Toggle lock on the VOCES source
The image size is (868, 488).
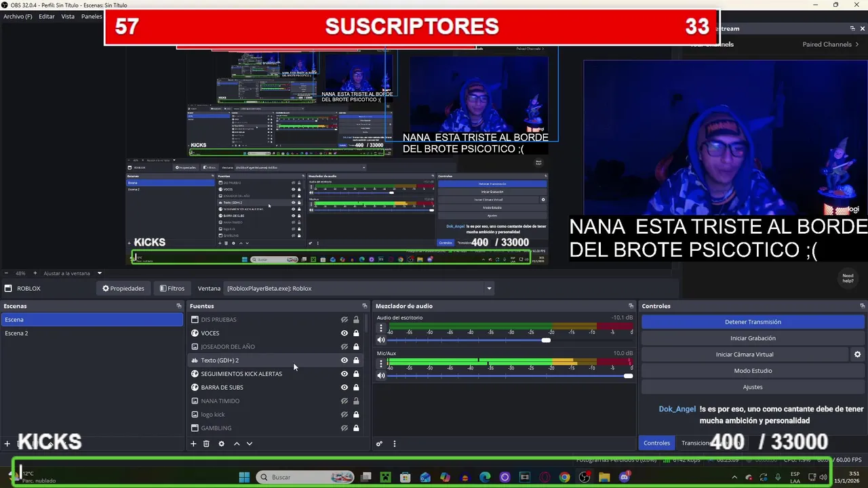(356, 333)
